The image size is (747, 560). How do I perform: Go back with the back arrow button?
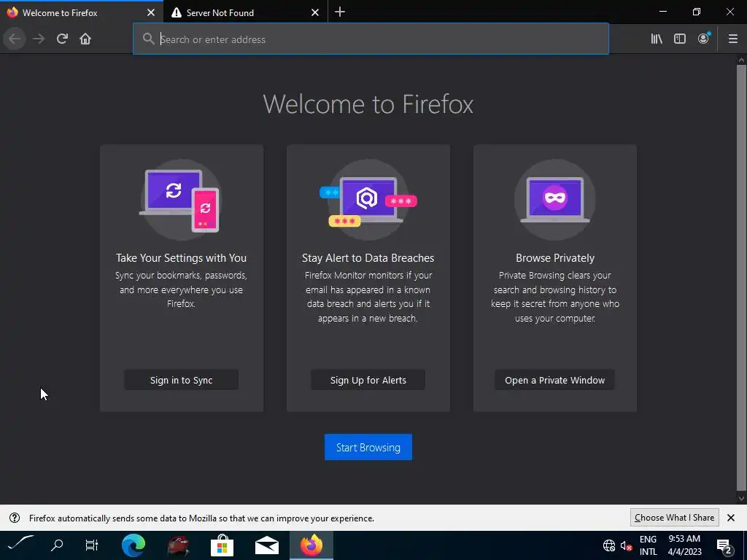click(x=15, y=39)
